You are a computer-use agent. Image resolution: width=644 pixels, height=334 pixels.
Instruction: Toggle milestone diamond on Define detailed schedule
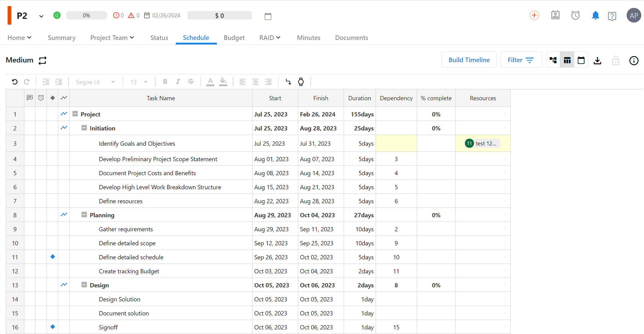[x=52, y=257]
